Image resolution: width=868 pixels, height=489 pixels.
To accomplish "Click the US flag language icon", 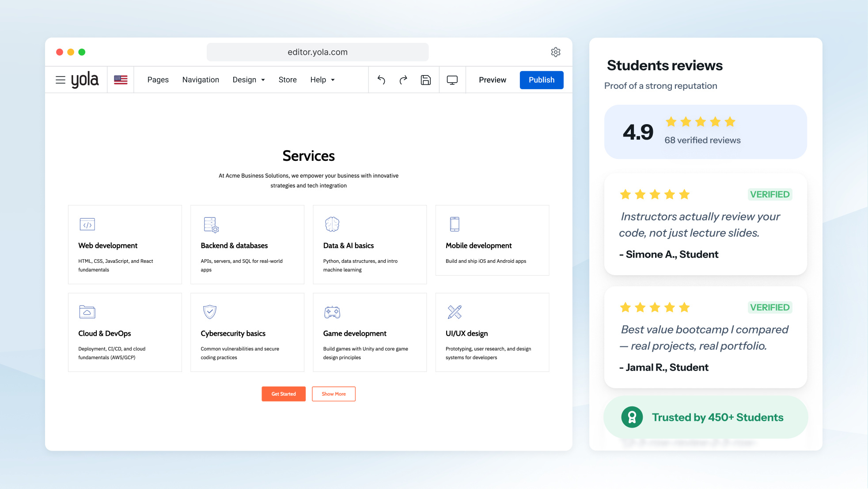I will [x=121, y=80].
